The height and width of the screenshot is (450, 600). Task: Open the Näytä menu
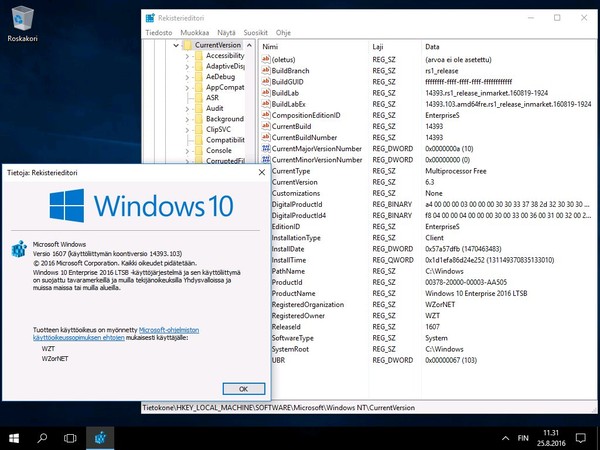coord(226,33)
